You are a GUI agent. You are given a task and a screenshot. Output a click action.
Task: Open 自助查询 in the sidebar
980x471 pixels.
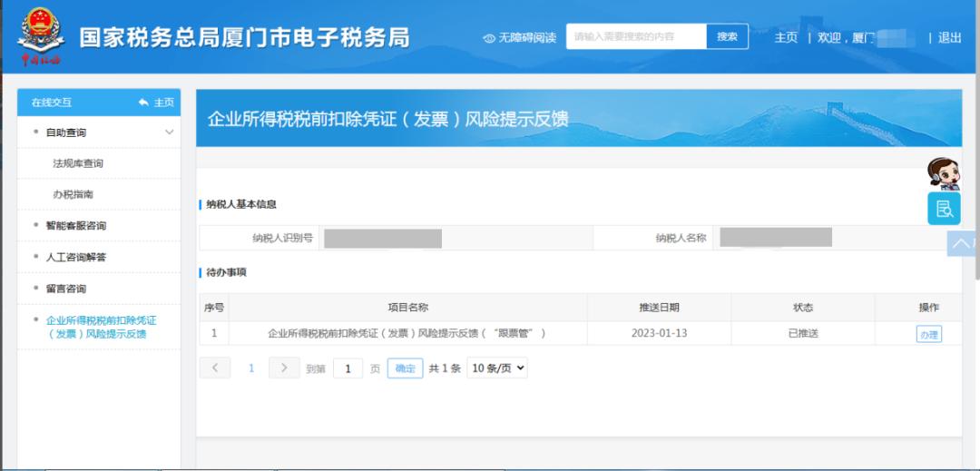tap(66, 132)
